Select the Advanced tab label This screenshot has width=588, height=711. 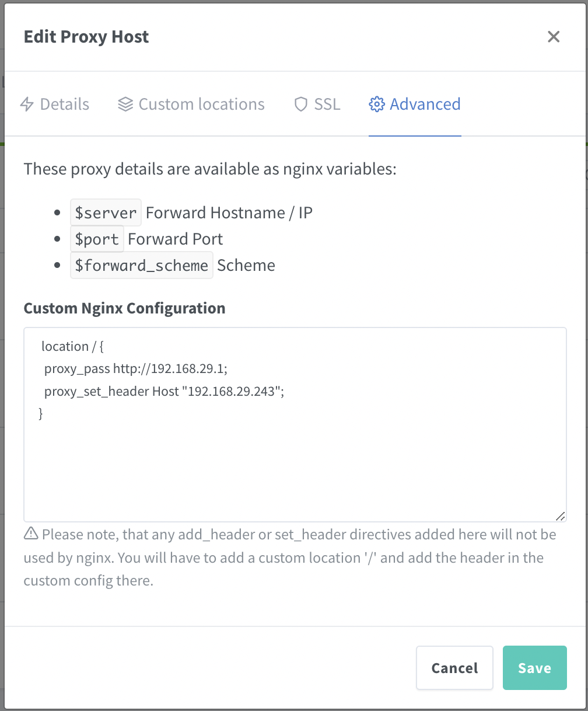(425, 104)
